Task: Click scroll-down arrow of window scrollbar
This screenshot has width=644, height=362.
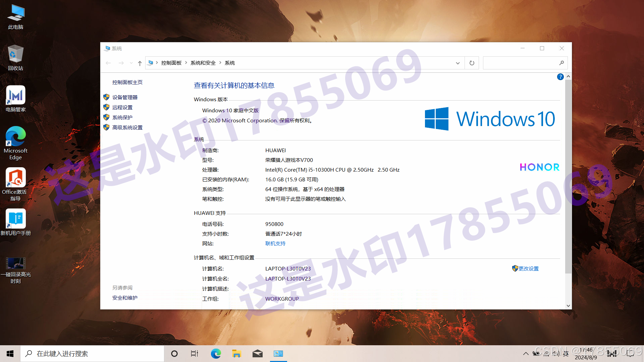Action: 568,305
